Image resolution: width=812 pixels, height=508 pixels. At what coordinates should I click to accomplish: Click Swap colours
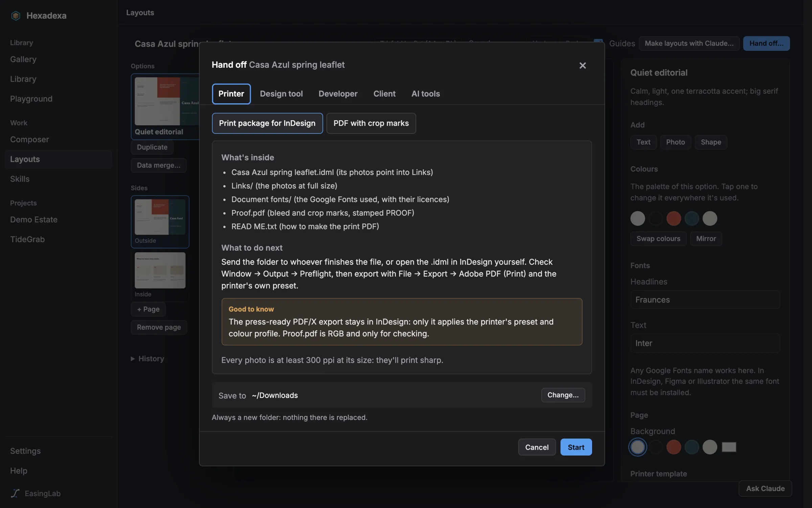pos(658,239)
